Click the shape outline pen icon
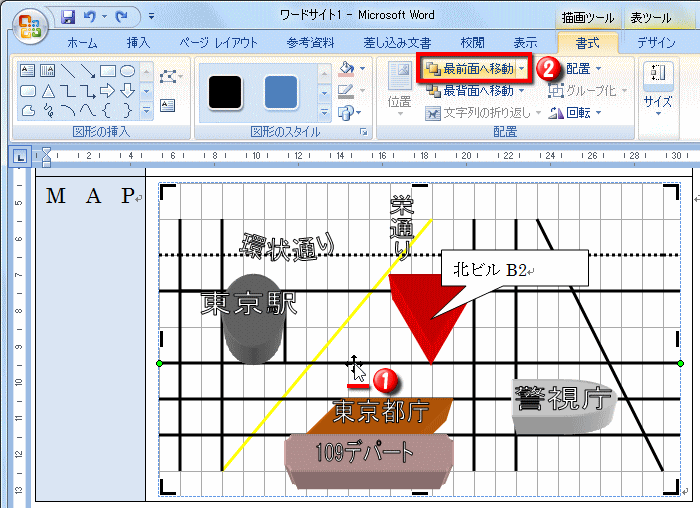This screenshot has width=700, height=508. point(346,91)
